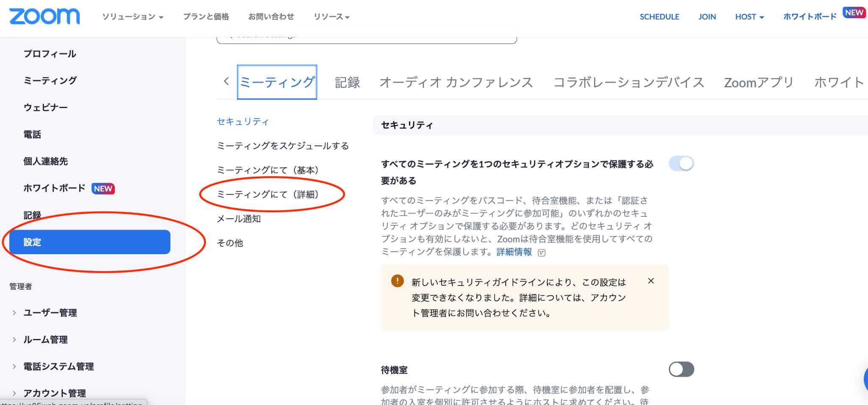Open the オーディオ カンファレンス tab
Image resolution: width=868 pixels, height=405 pixels.
456,82
